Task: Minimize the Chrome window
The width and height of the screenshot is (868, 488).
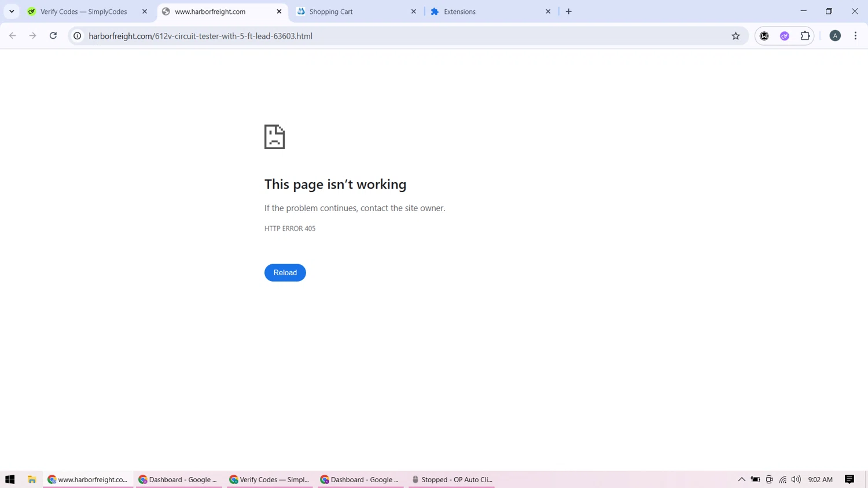Action: point(803,11)
